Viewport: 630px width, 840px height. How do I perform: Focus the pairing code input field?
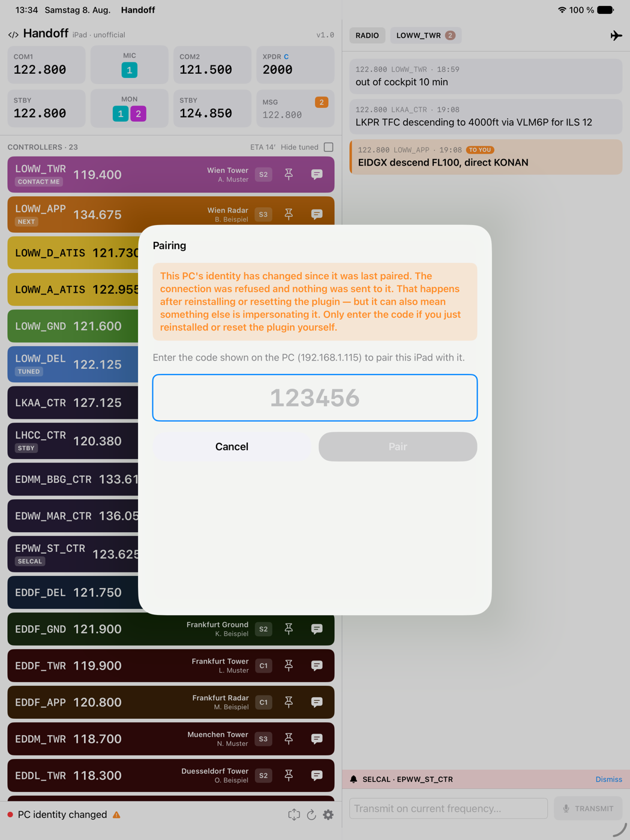pyautogui.click(x=315, y=398)
